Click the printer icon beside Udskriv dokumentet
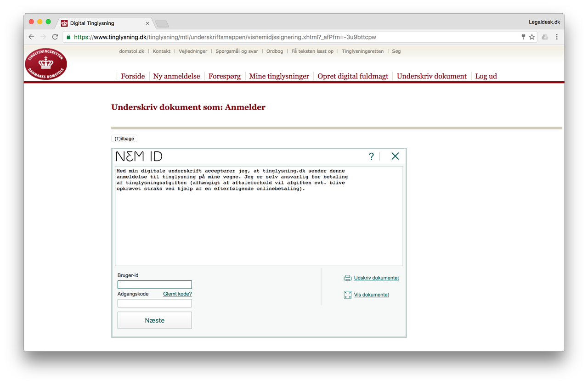Viewport: 588px width, 385px height. pos(348,278)
